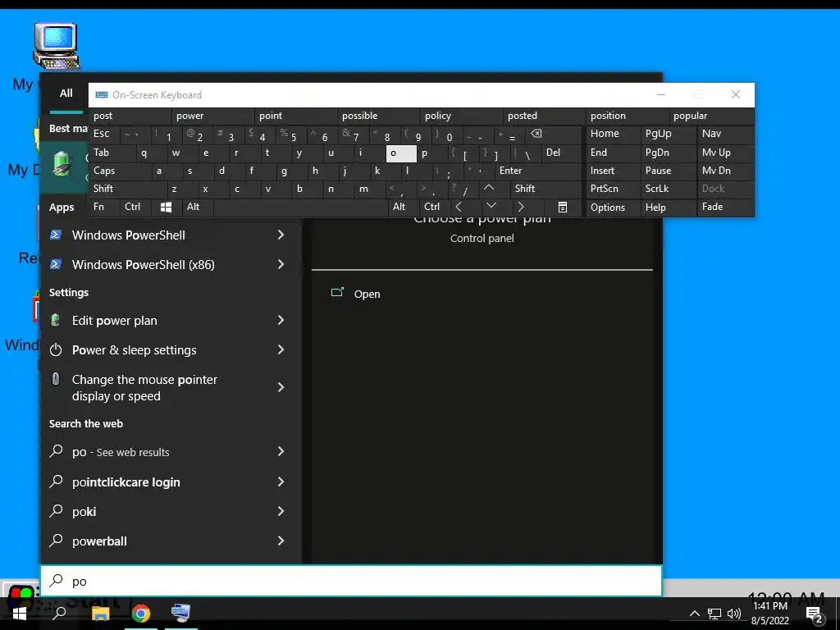Image resolution: width=840 pixels, height=630 pixels.
Task: Click mouse pointer settings icon
Action: click(x=55, y=379)
